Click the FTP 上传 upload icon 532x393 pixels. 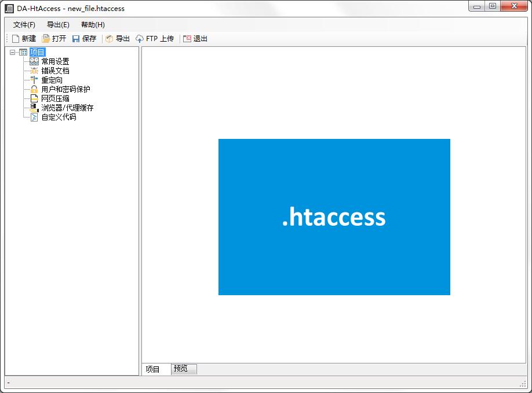[139, 38]
